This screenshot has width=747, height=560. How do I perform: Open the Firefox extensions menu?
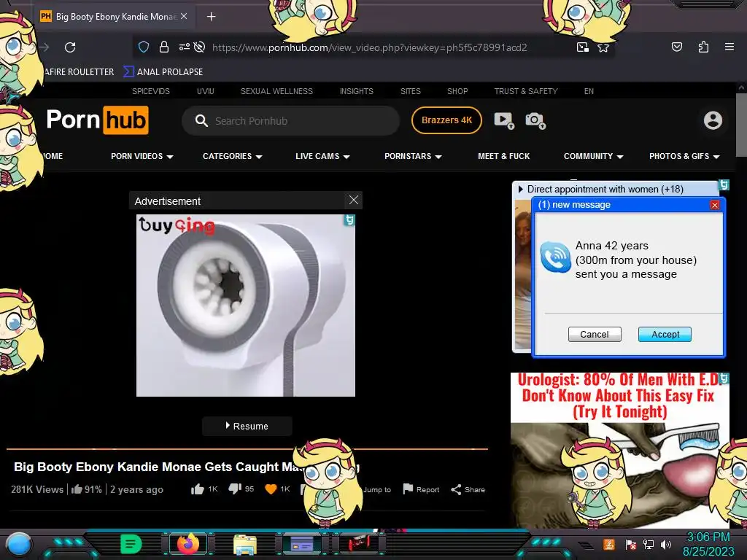(x=703, y=47)
